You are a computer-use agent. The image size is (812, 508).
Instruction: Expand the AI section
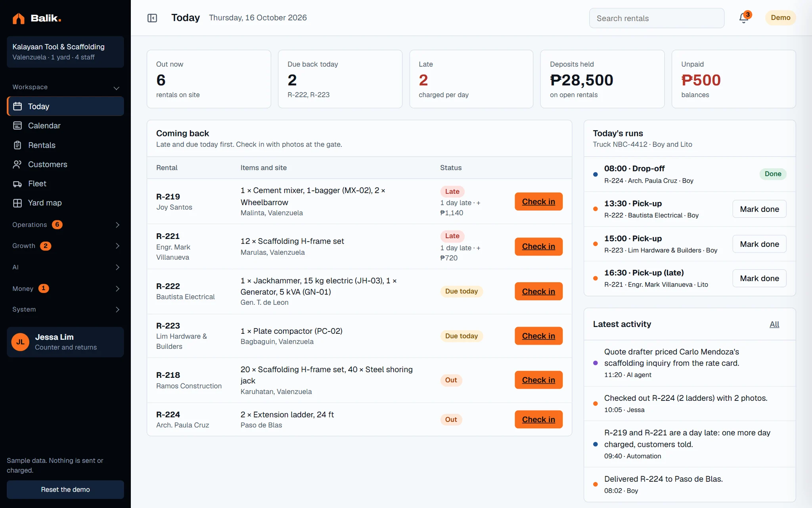pos(65,267)
